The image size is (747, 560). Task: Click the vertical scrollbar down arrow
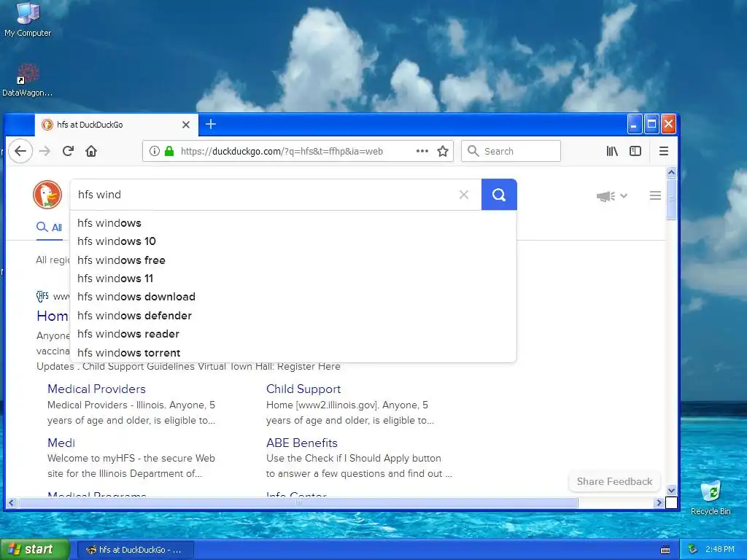coord(672,490)
